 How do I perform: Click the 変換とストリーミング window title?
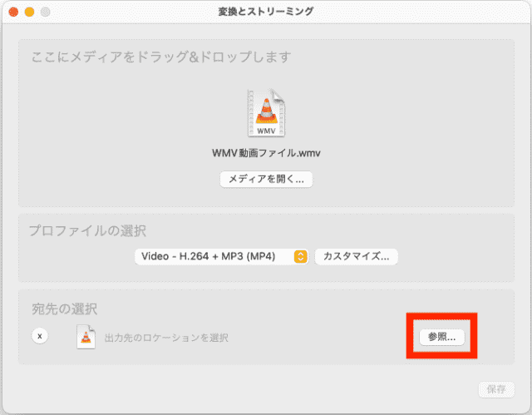[x=266, y=12]
